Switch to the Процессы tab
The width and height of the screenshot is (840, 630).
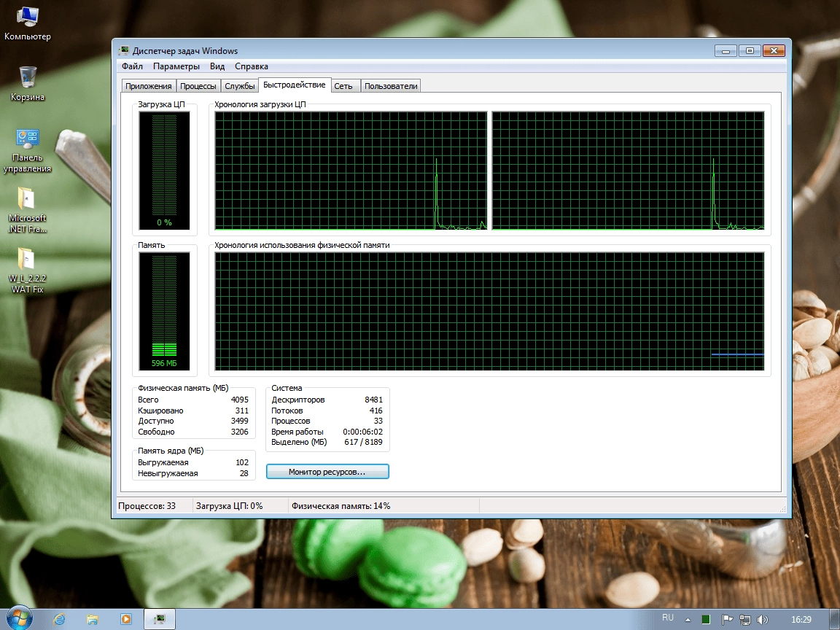[198, 86]
